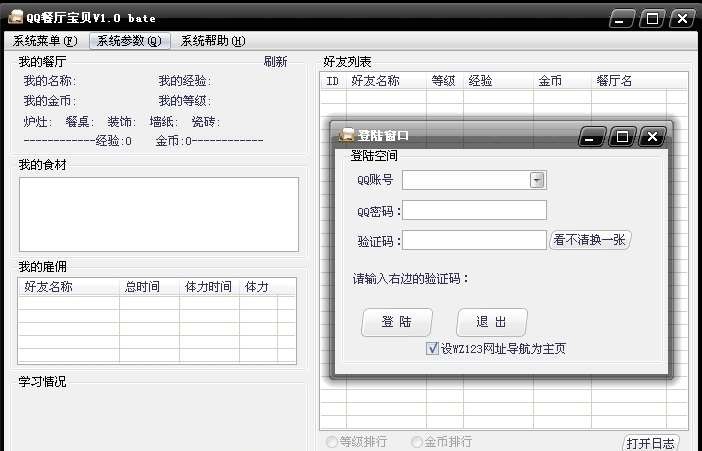702x451 pixels.
Task: Click 好友名称 header in 我的雇佣 table
Action: coord(69,287)
